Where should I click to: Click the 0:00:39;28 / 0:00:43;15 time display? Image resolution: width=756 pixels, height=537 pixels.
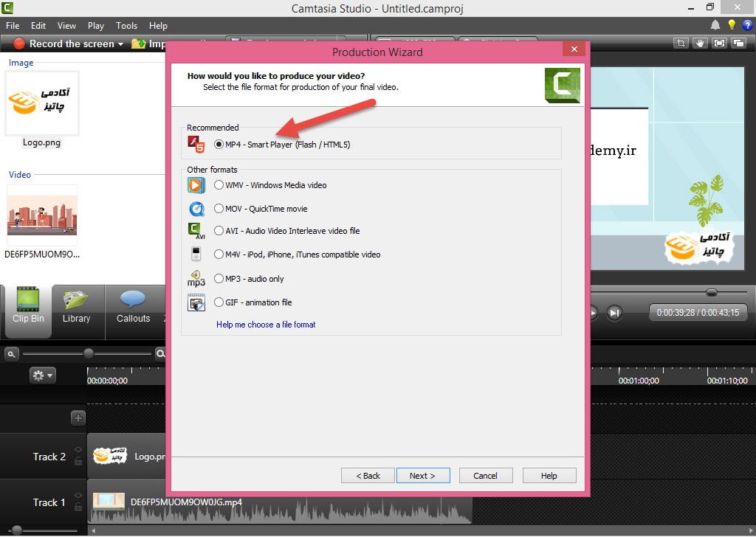[698, 313]
